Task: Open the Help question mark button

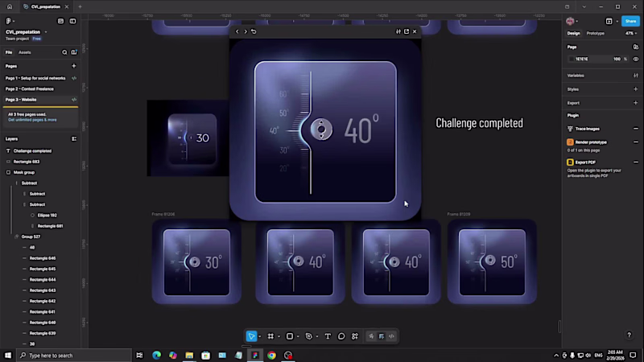Action: pyautogui.click(x=630, y=335)
